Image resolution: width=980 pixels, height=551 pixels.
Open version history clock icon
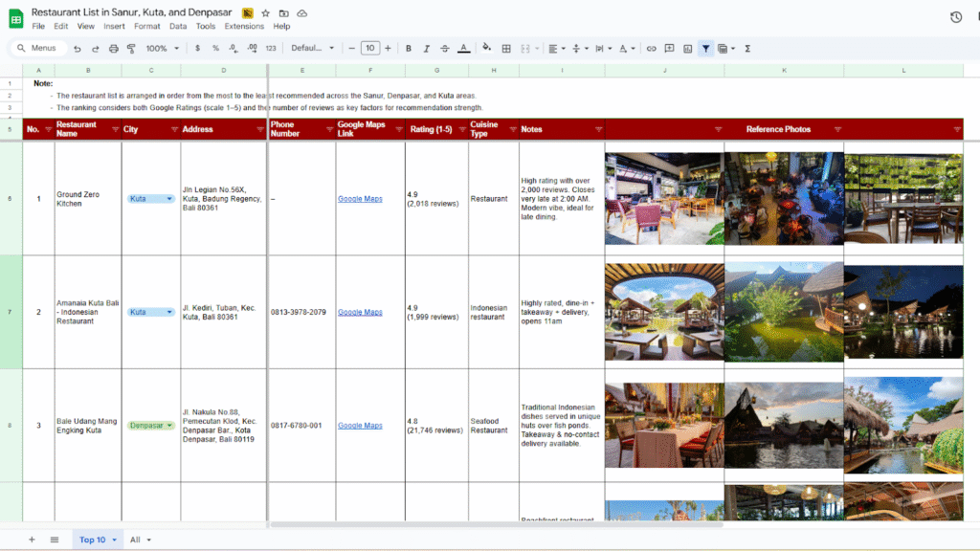click(955, 17)
